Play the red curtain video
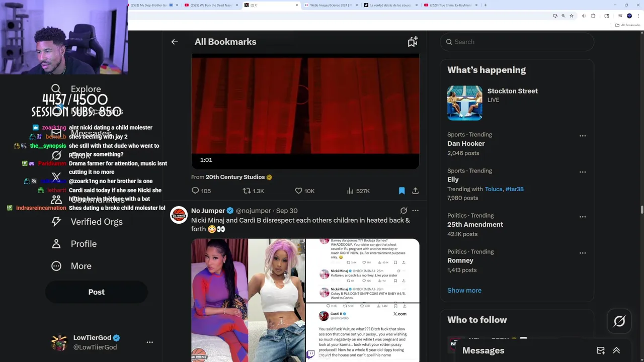This screenshot has width=644, height=362. pyautogui.click(x=305, y=112)
